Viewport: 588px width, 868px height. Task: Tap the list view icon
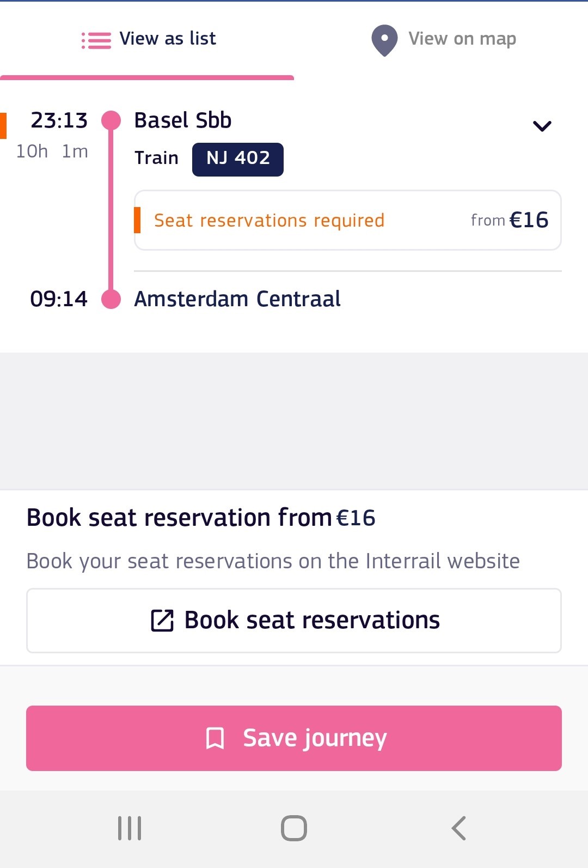[x=96, y=40]
